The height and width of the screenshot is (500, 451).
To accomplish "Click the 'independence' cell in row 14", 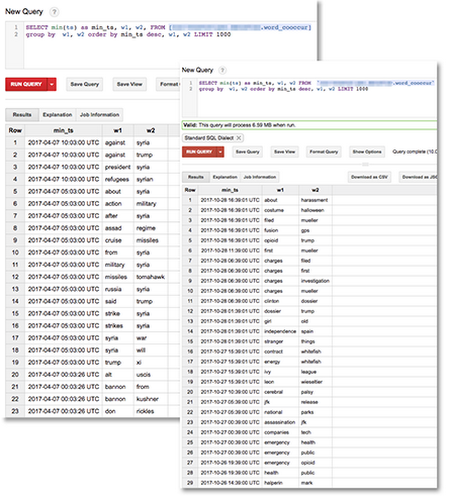I will click(280, 331).
